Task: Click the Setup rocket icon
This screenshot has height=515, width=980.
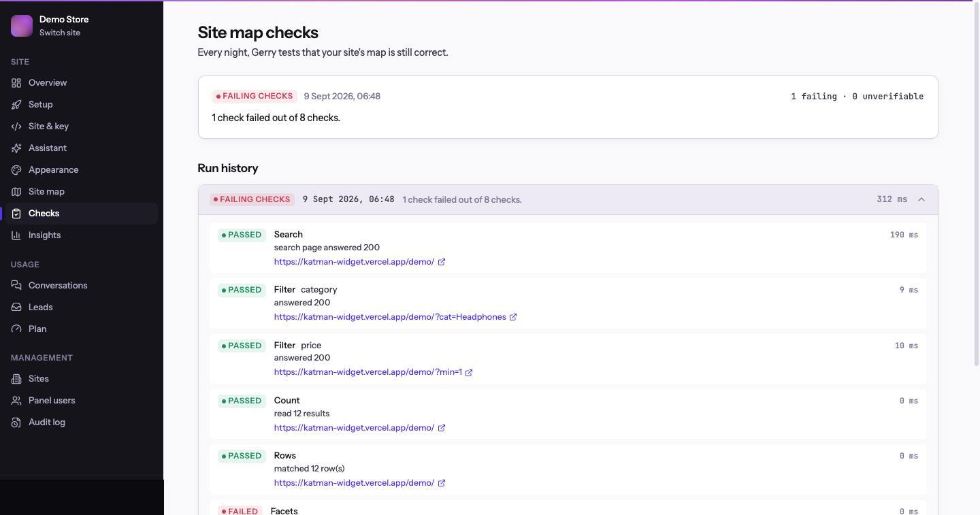Action: pyautogui.click(x=16, y=105)
